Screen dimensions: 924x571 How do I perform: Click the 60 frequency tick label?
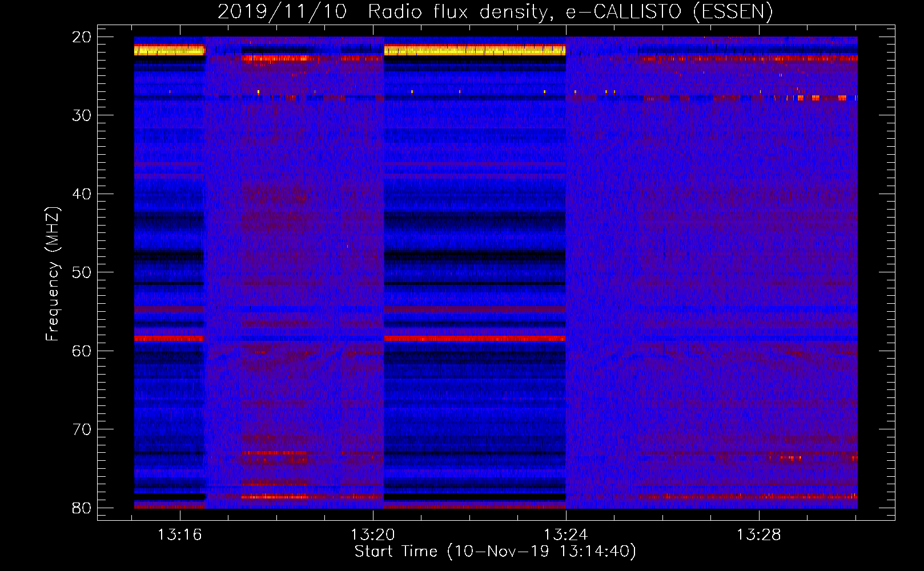point(82,351)
